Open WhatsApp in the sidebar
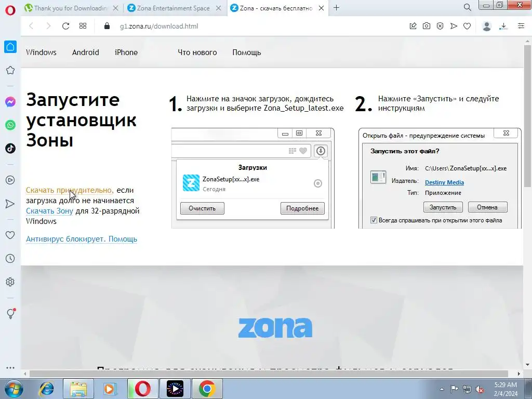The image size is (532, 399). (10, 125)
